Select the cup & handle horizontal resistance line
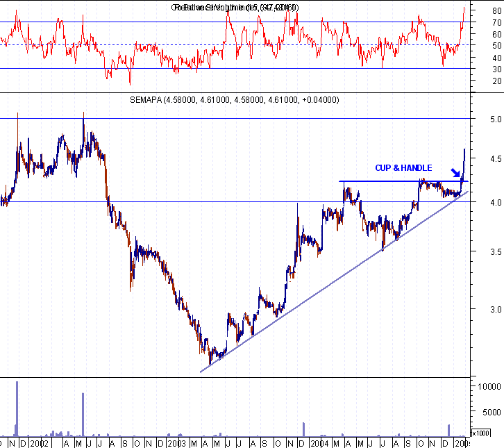Screen dimensions: 504x448 pyautogui.click(x=403, y=181)
